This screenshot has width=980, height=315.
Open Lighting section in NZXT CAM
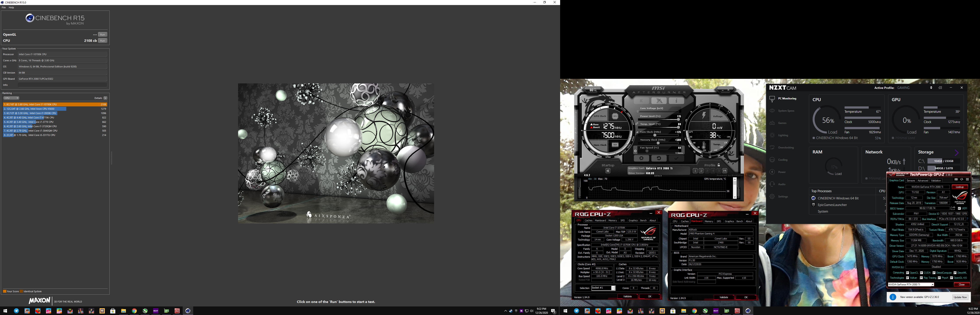779,135
